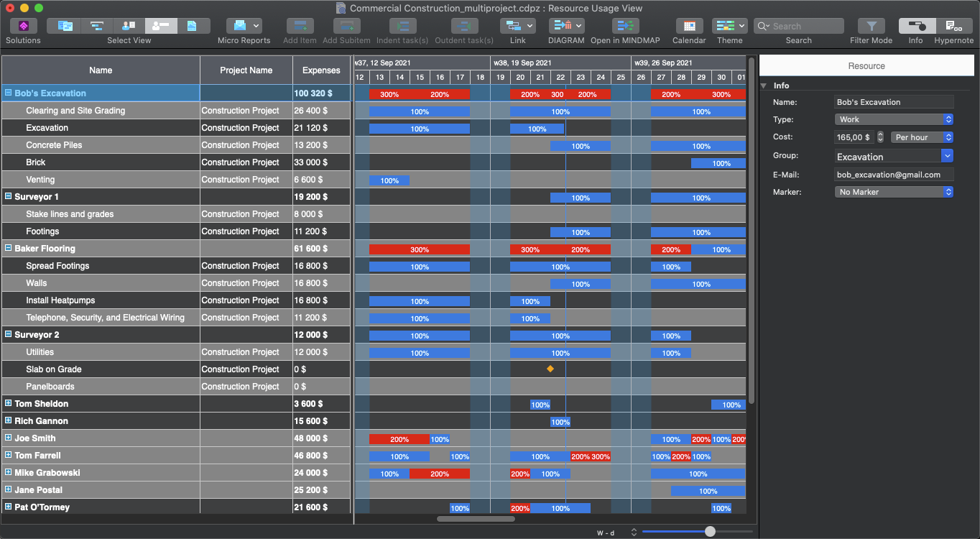Open the Hypernote panel
The height and width of the screenshot is (539, 980).
point(953,27)
